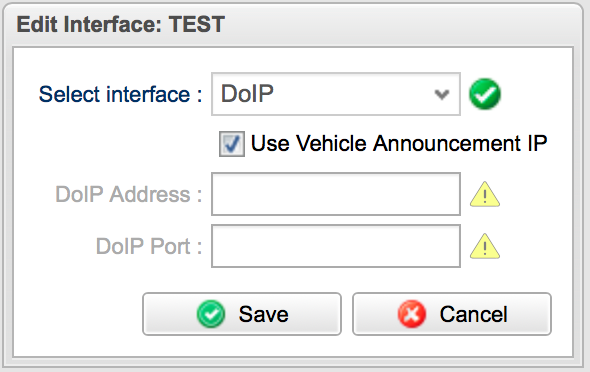Viewport: 590px width, 372px height.
Task: Uncheck the Use Vehicle Announcement IP checkbox
Action: [x=232, y=144]
